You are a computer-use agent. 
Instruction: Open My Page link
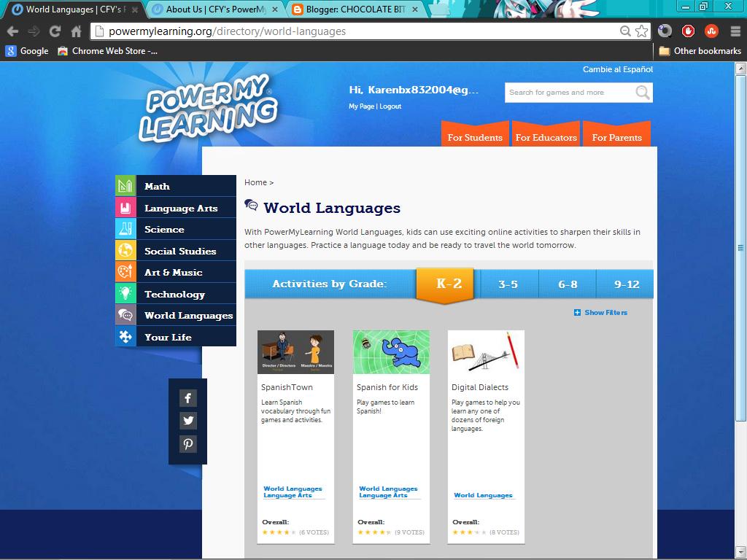click(x=361, y=106)
